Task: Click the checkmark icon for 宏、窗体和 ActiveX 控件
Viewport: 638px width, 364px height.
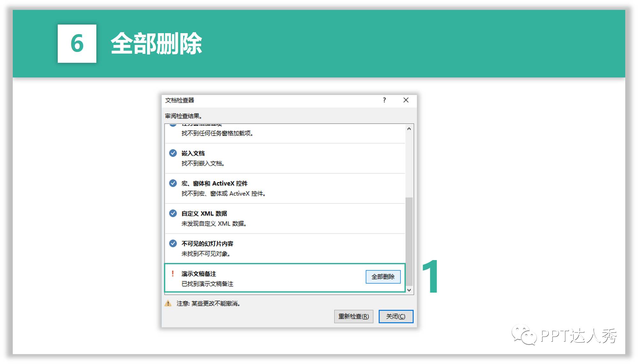Action: point(173,183)
